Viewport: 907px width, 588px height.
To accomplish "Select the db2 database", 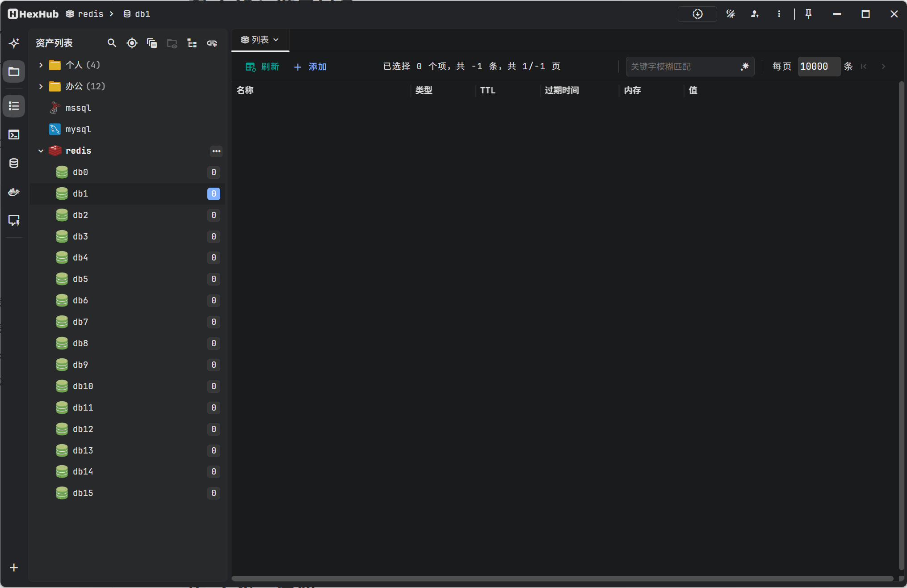I will [127, 215].
